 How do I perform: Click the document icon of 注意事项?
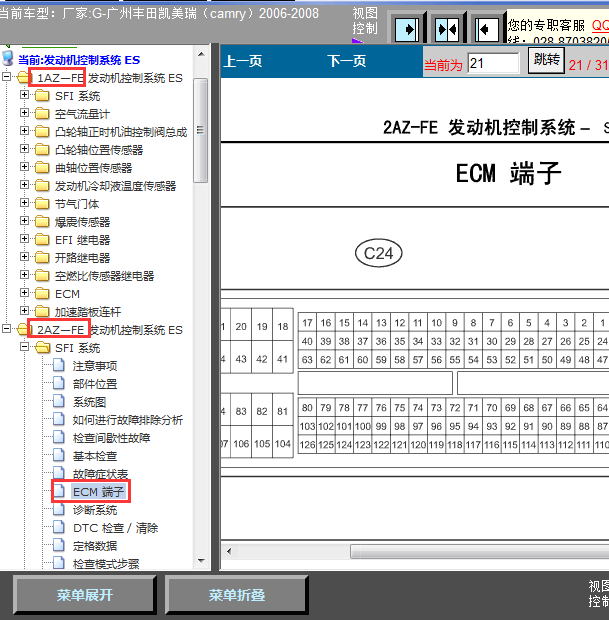59,365
